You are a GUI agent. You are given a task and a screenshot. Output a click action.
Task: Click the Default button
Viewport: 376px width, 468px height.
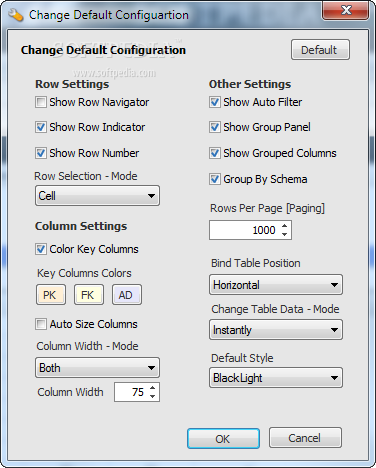pyautogui.click(x=320, y=50)
